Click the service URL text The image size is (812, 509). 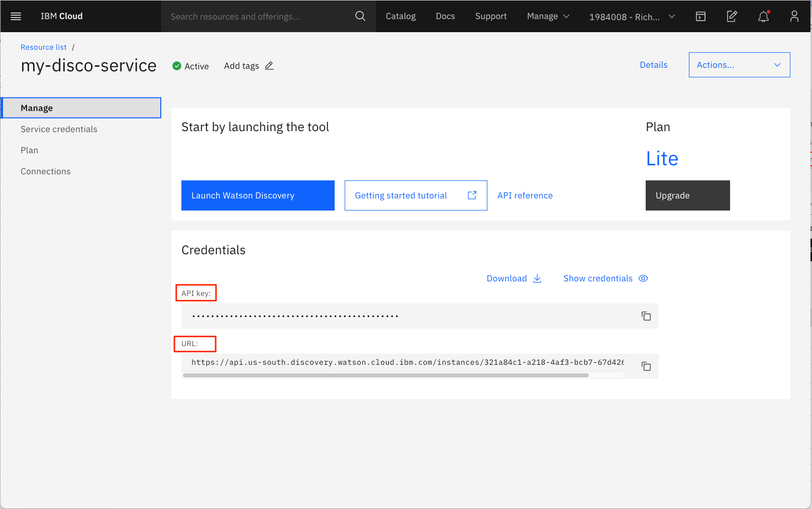tap(408, 362)
